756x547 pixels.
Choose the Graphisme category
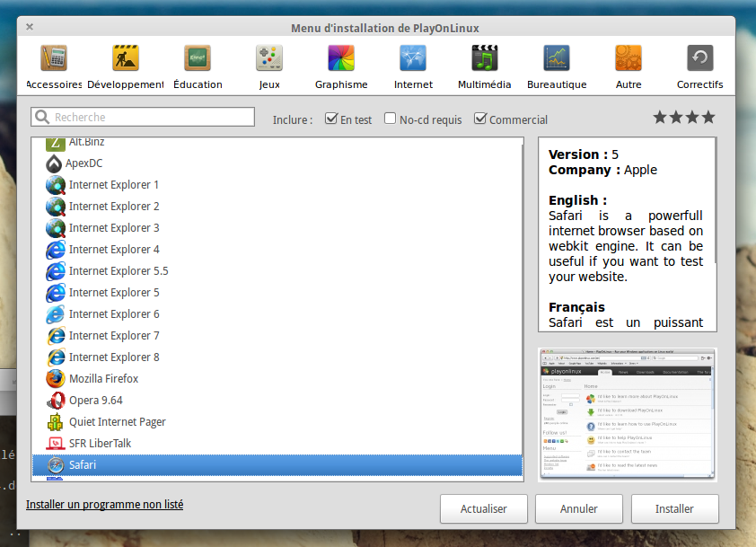[341, 67]
